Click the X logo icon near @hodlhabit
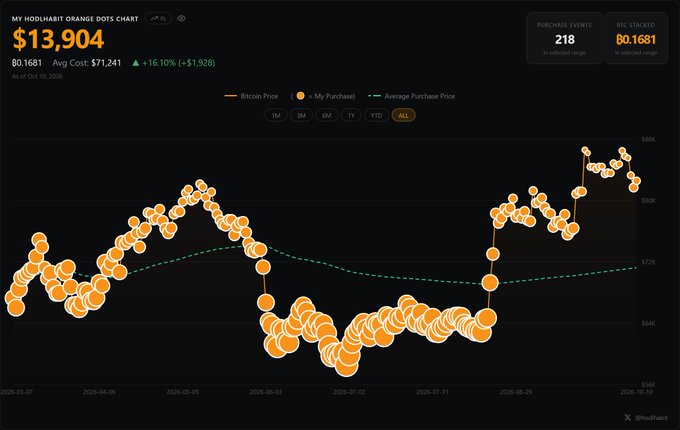 pyautogui.click(x=628, y=417)
